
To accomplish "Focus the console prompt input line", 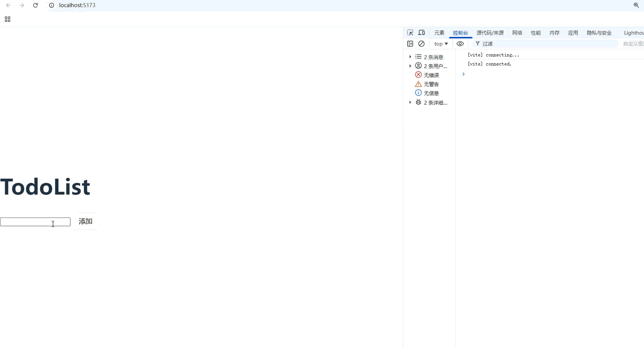I will [554, 74].
